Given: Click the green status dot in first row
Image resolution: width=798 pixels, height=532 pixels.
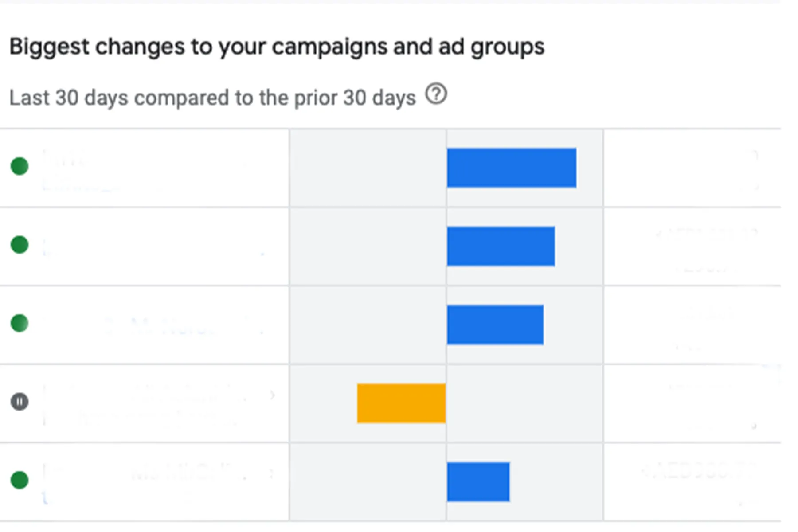Looking at the screenshot, I should tap(20, 166).
